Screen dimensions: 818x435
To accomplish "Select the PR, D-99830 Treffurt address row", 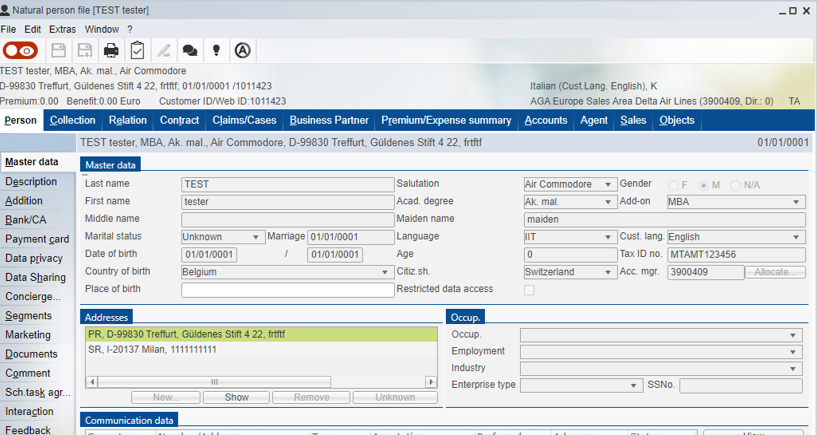I will point(261,334).
